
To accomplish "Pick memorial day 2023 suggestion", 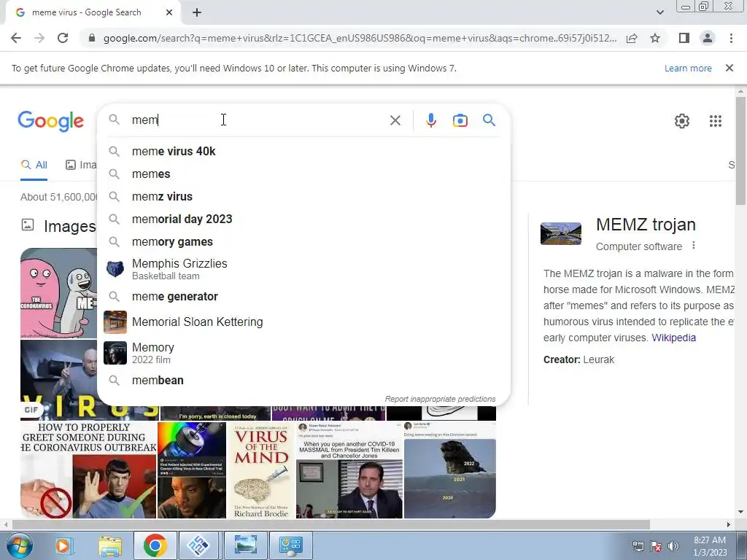I will [x=303, y=219].
